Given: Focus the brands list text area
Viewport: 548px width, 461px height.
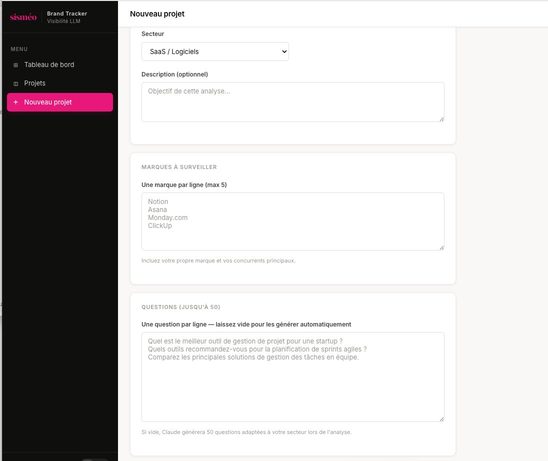Looking at the screenshot, I should click(x=293, y=221).
